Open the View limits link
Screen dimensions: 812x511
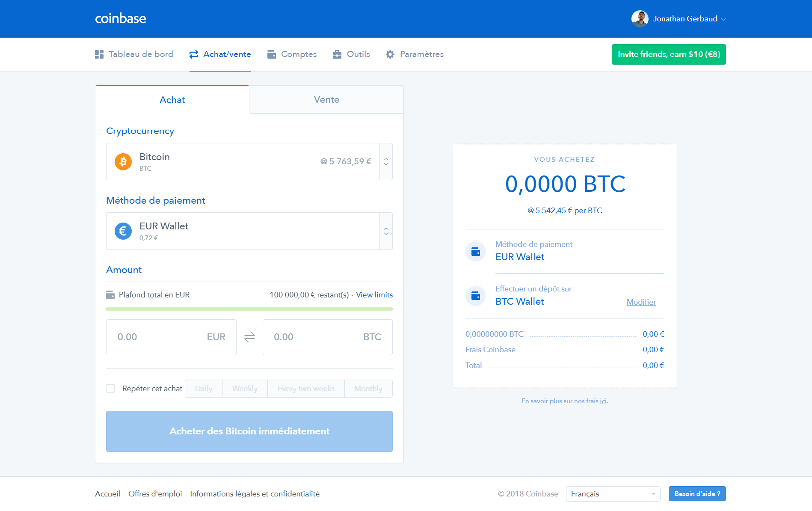(x=374, y=295)
